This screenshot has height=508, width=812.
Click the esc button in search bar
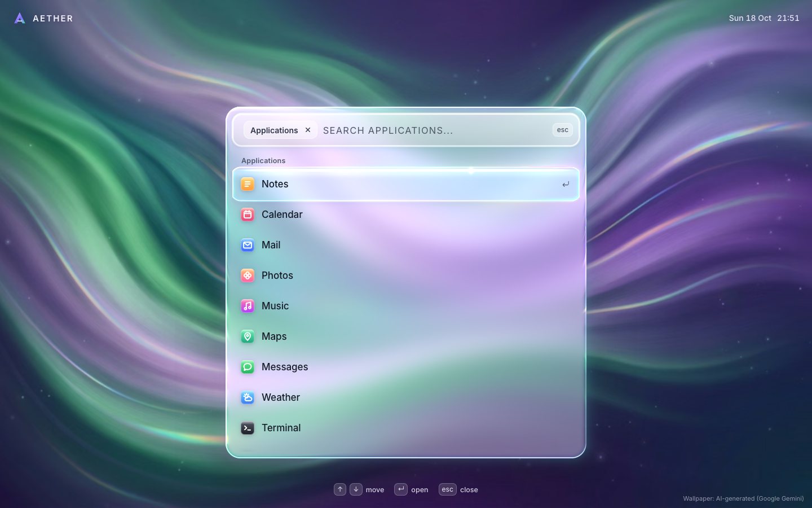(x=563, y=130)
